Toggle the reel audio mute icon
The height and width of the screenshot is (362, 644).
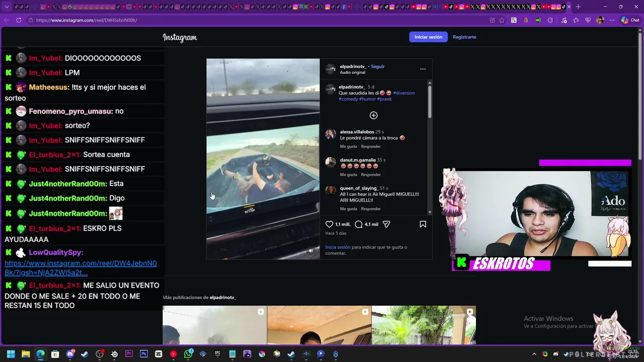click(x=310, y=251)
